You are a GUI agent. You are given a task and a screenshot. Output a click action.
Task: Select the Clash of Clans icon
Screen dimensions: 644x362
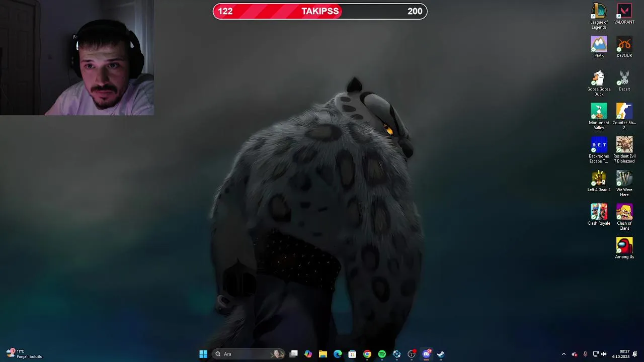coord(624,217)
